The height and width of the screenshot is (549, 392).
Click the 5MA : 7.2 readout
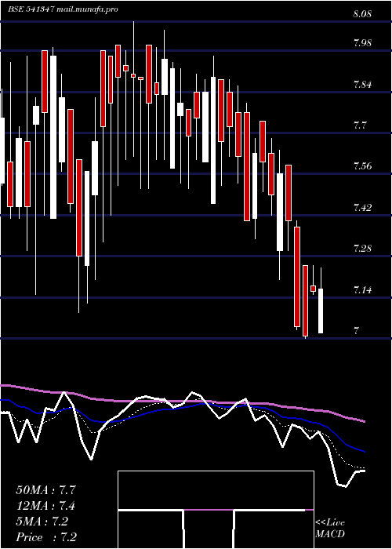42,522
